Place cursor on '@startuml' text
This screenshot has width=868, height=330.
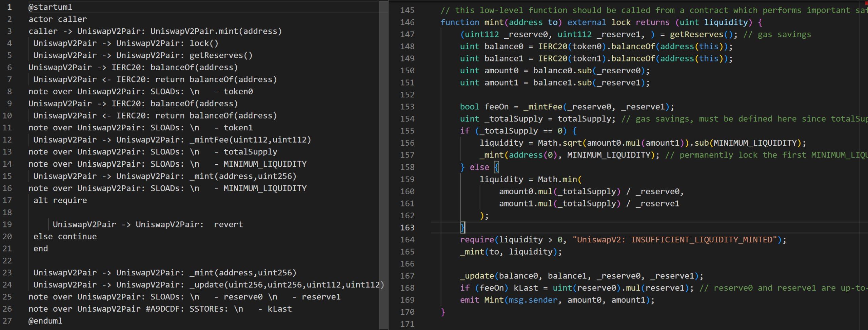(50, 7)
